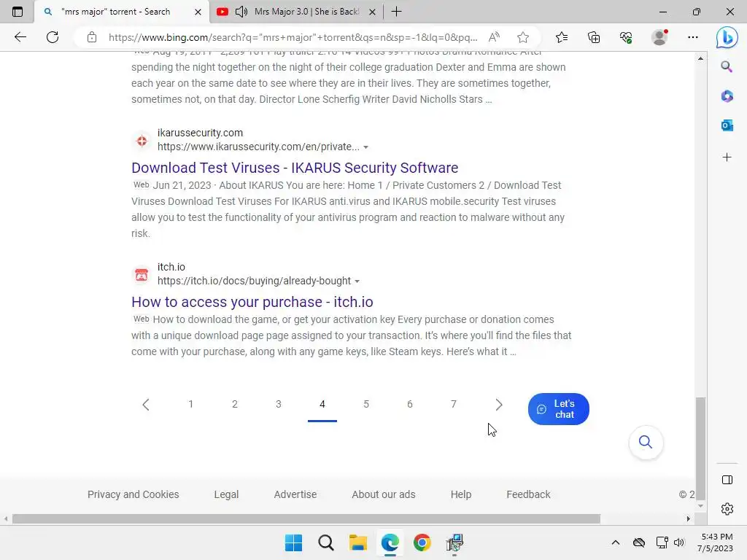The width and height of the screenshot is (747, 560).
Task: Open the last taskbar app with computer icon
Action: pos(454,542)
